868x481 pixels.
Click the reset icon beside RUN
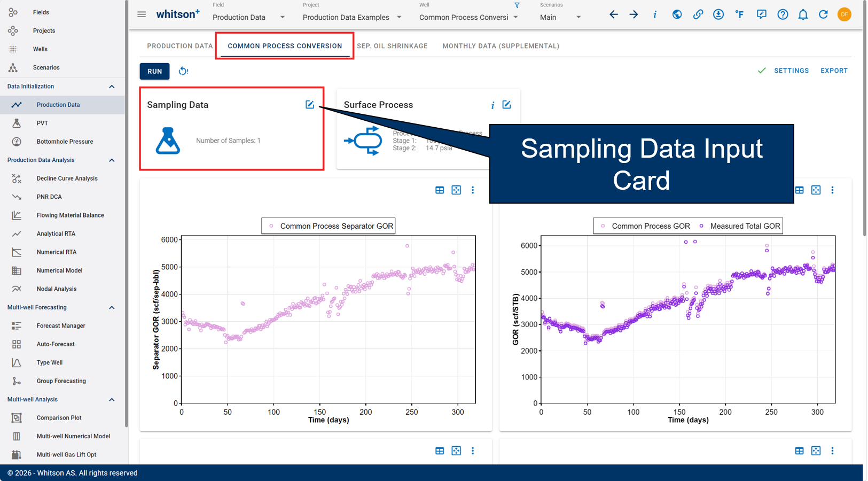(x=183, y=71)
